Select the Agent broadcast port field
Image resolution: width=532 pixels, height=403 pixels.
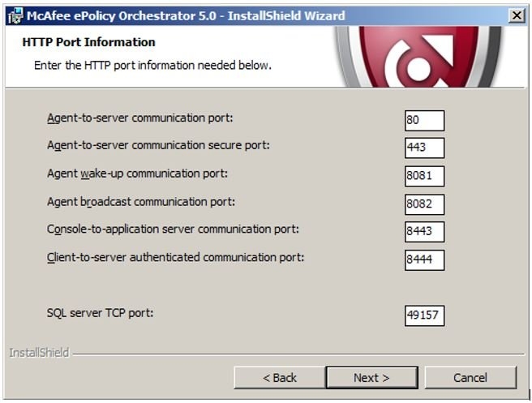click(424, 204)
